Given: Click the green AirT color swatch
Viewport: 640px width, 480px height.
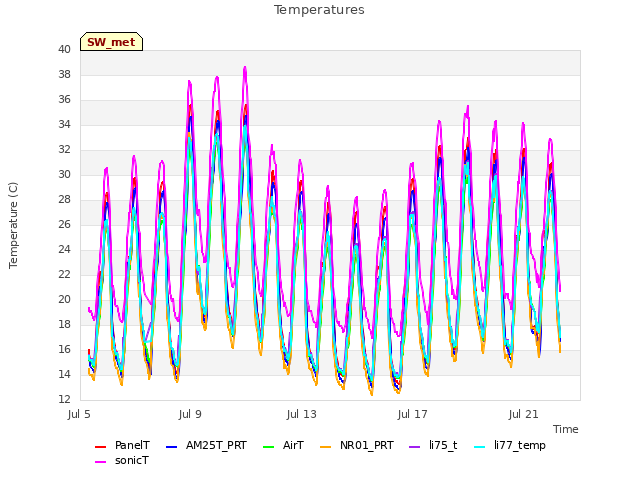Looking at the screenshot, I should [x=269, y=447].
